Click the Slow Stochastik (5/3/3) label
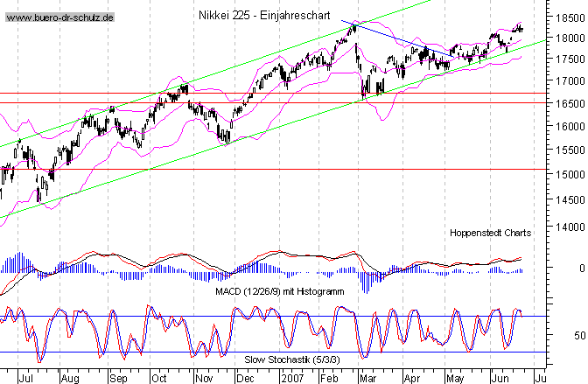The width and height of the screenshot is (588, 384). 292,360
